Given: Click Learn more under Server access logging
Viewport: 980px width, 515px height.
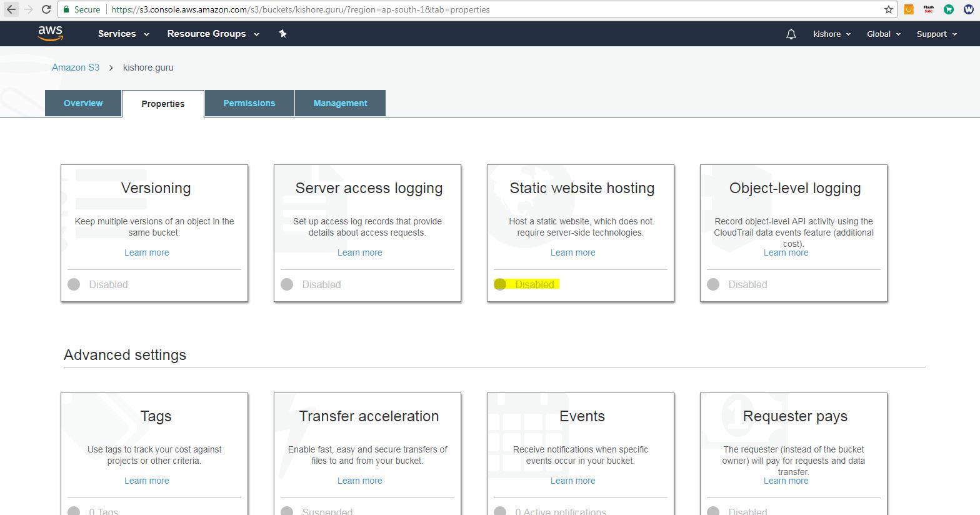Looking at the screenshot, I should 359,252.
